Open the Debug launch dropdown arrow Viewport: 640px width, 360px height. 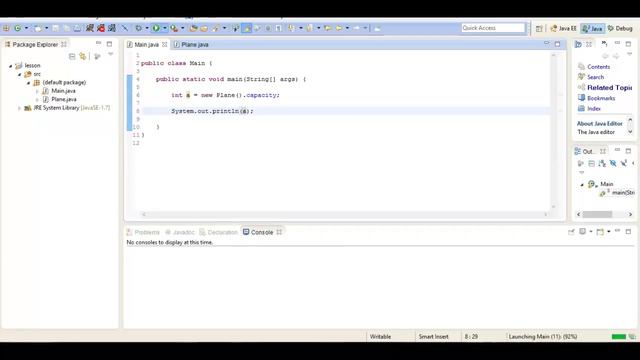point(147,28)
